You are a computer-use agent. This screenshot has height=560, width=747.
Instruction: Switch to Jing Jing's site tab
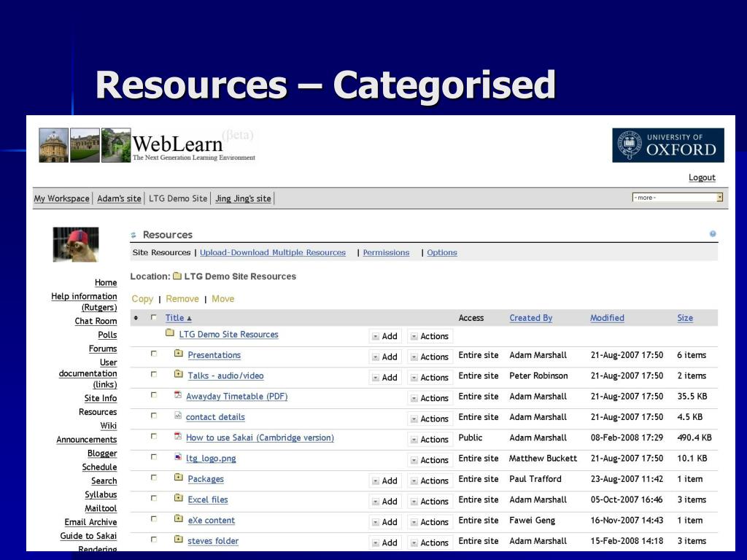point(243,198)
